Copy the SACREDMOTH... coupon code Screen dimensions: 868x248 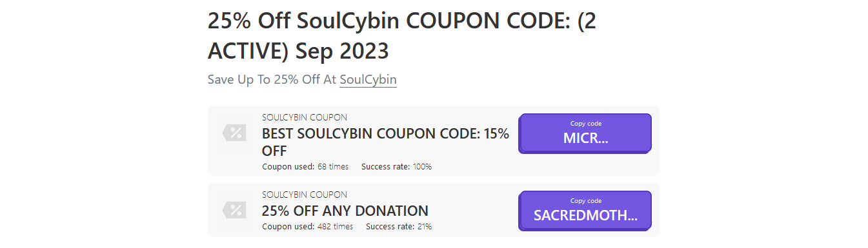[x=585, y=211]
